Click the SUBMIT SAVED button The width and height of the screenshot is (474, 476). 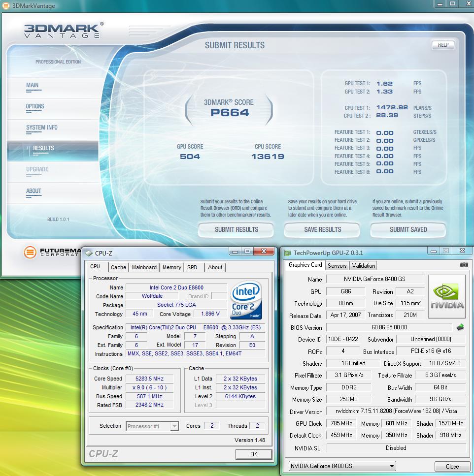click(408, 230)
